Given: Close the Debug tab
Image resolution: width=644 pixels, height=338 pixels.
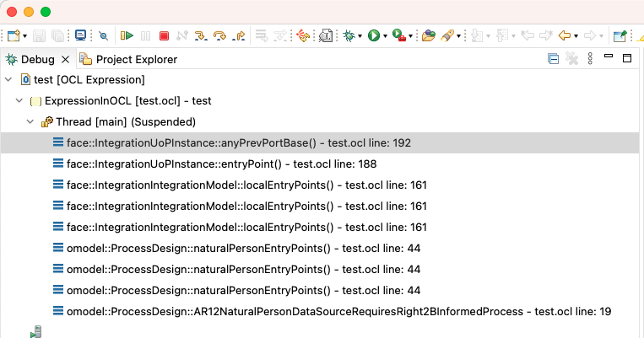Looking at the screenshot, I should point(65,60).
